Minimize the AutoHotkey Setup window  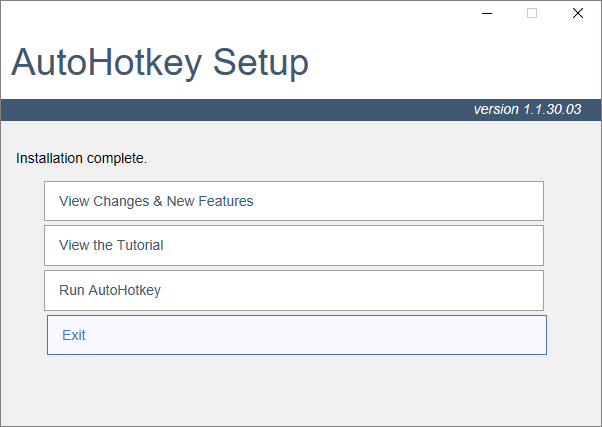click(x=487, y=13)
